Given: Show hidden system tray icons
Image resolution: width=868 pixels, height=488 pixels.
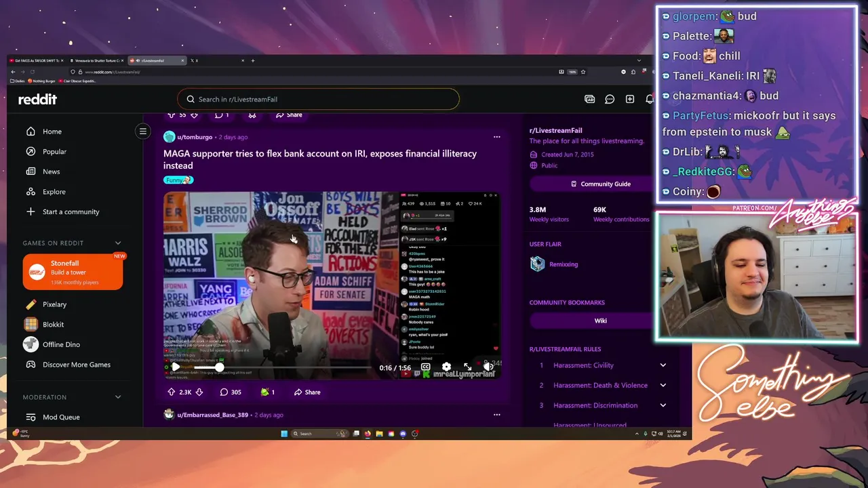Looking at the screenshot, I should pos(637,434).
